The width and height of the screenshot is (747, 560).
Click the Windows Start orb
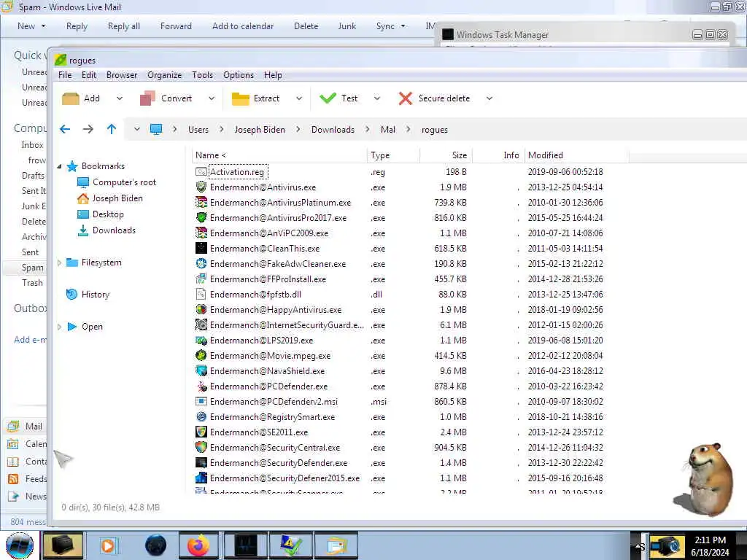pyautogui.click(x=20, y=545)
